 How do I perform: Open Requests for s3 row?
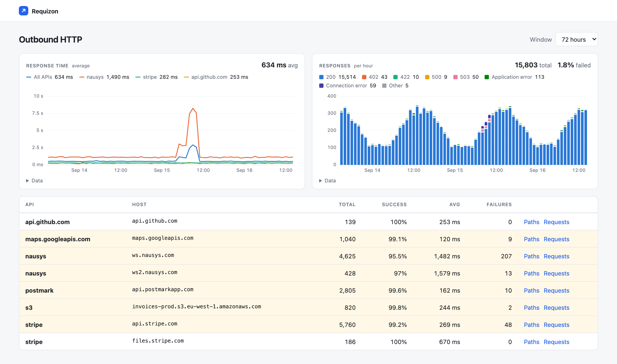[x=556, y=308]
